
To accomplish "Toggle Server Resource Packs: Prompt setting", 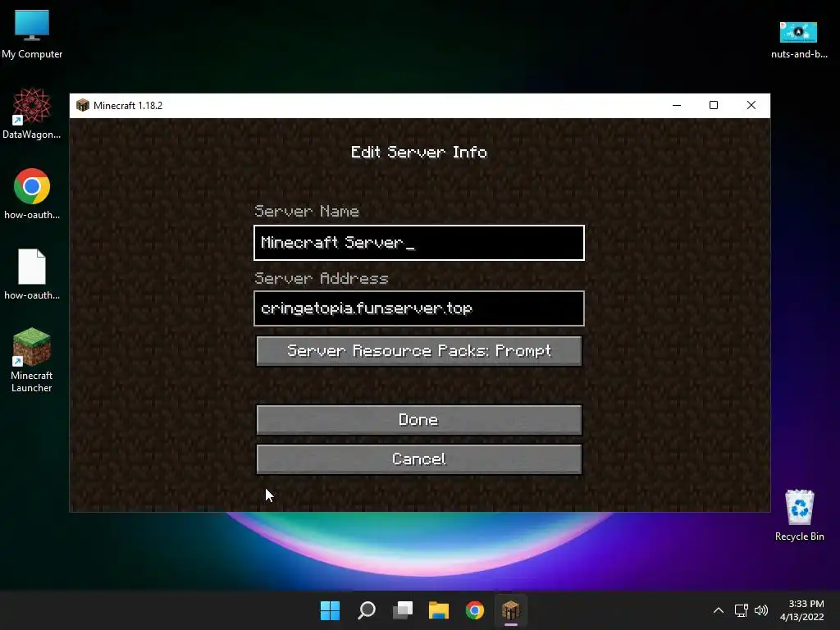I will click(x=419, y=351).
